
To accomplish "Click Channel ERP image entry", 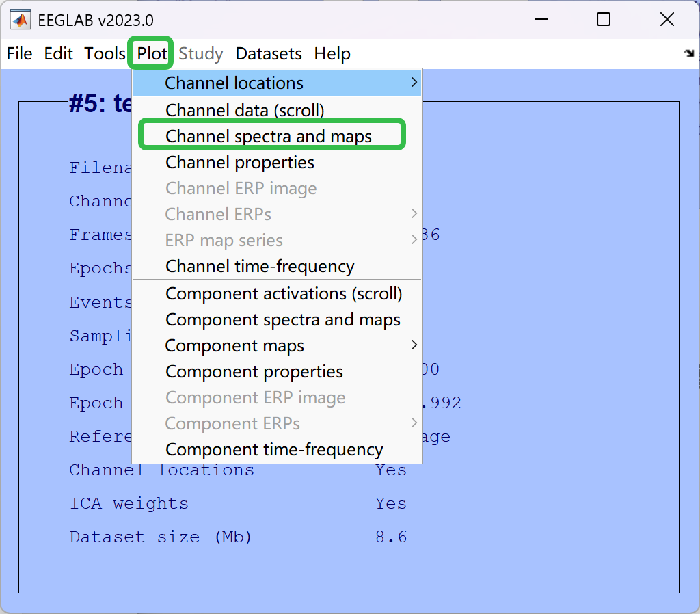I will (277, 188).
